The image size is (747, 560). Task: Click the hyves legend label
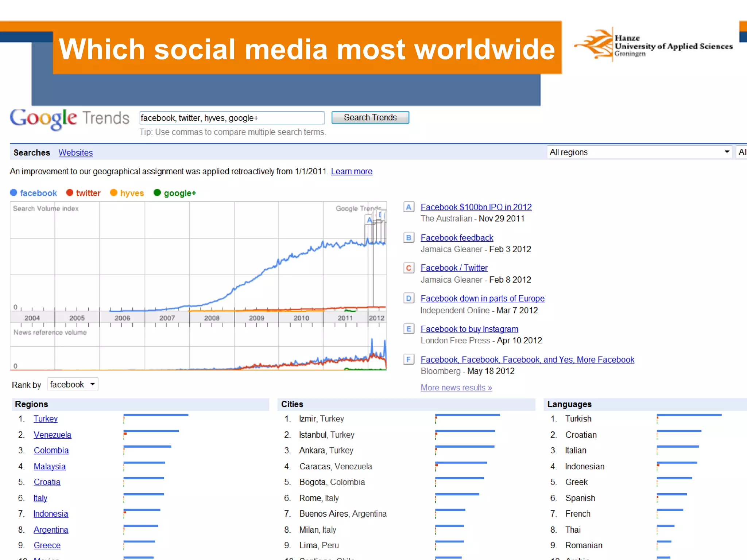[132, 193]
